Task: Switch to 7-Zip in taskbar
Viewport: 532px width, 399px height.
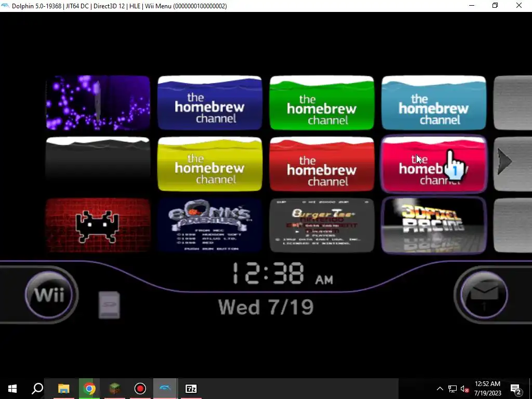Action: coord(191,389)
